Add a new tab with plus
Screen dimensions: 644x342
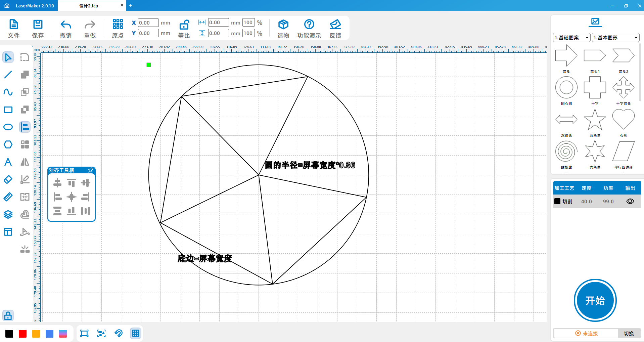click(131, 5)
